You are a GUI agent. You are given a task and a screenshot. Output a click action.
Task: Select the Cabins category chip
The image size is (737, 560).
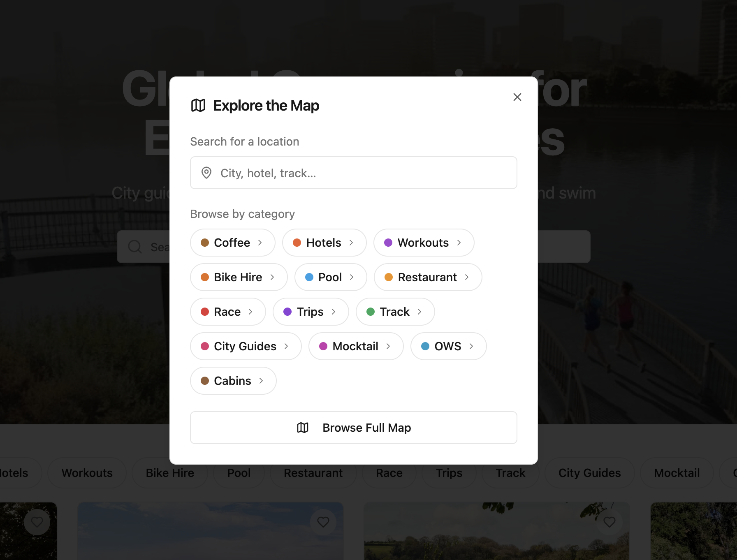pos(233,381)
